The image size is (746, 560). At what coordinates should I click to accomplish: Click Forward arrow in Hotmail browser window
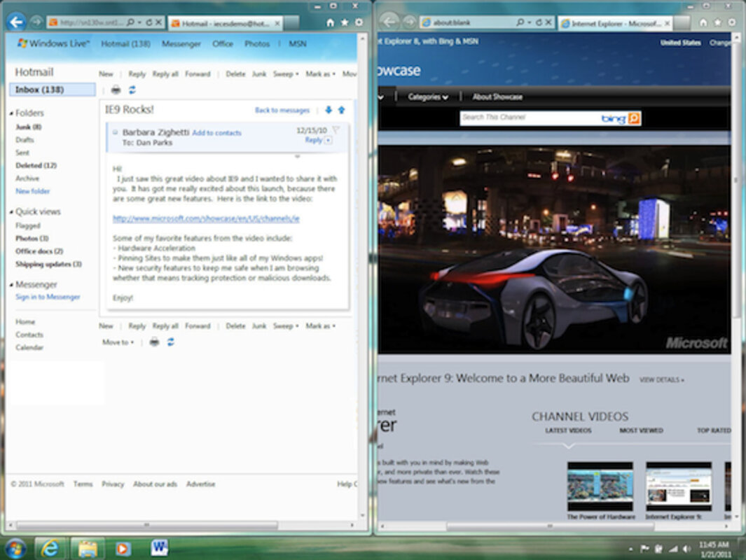(36, 22)
